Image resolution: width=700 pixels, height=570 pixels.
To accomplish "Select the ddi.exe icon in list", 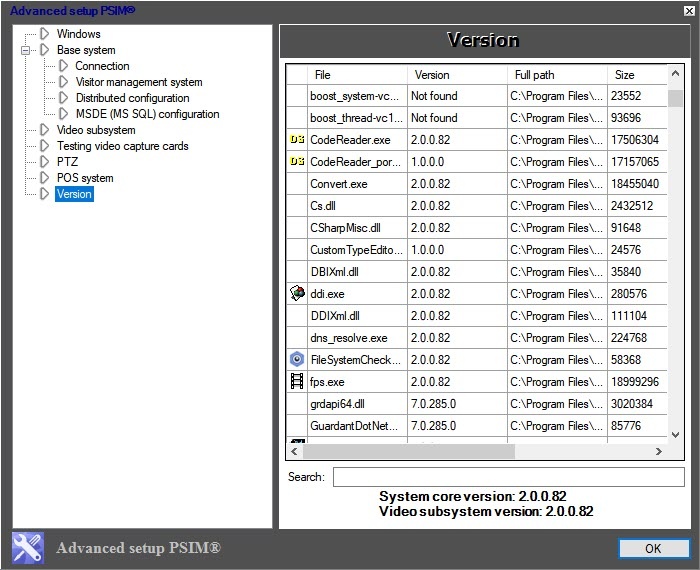I will 296,294.
